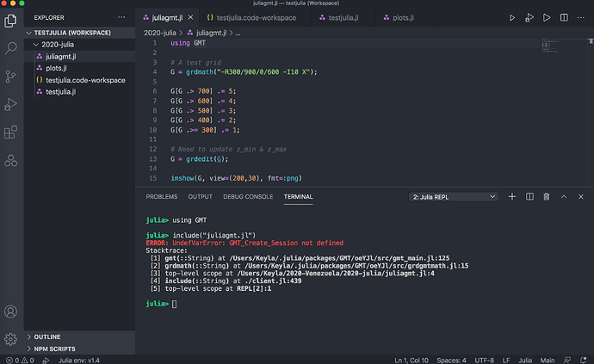Click 2020-julia in the breadcrumb
This screenshot has width=594, height=364.
[x=160, y=33]
